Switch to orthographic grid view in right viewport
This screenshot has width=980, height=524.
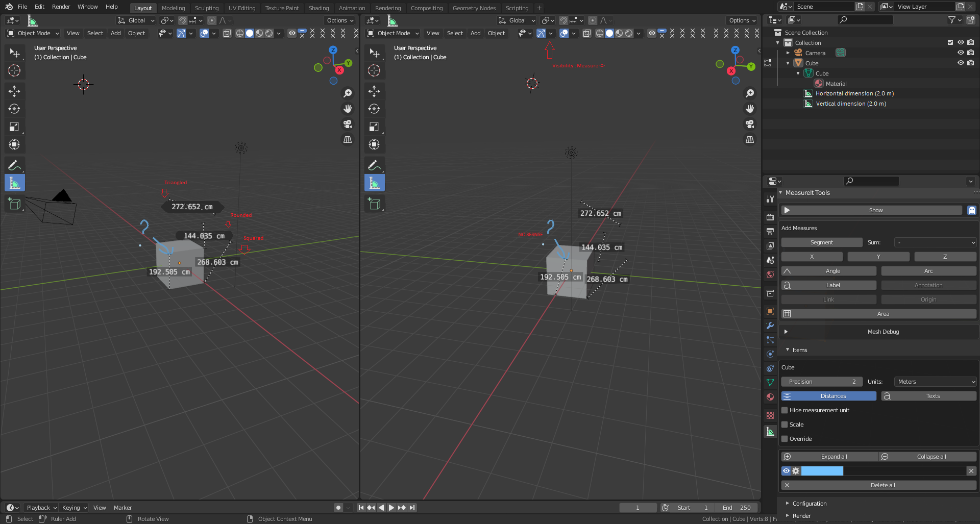coord(750,139)
